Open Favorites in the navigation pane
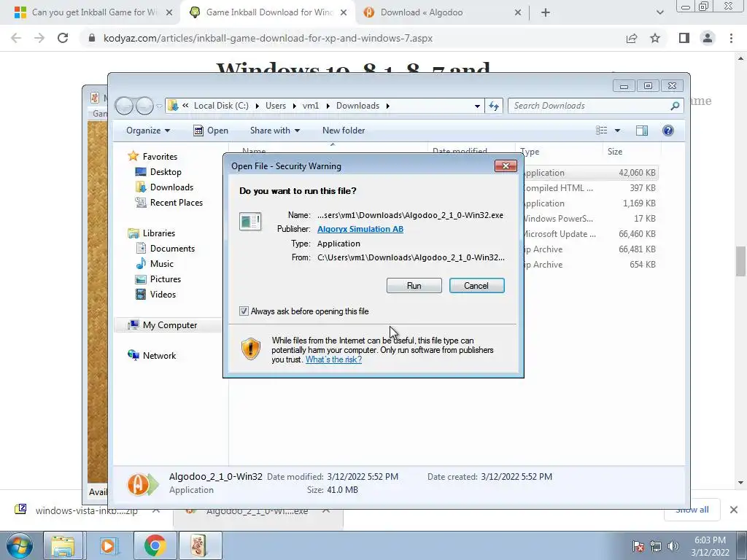The image size is (747, 560). point(160,157)
